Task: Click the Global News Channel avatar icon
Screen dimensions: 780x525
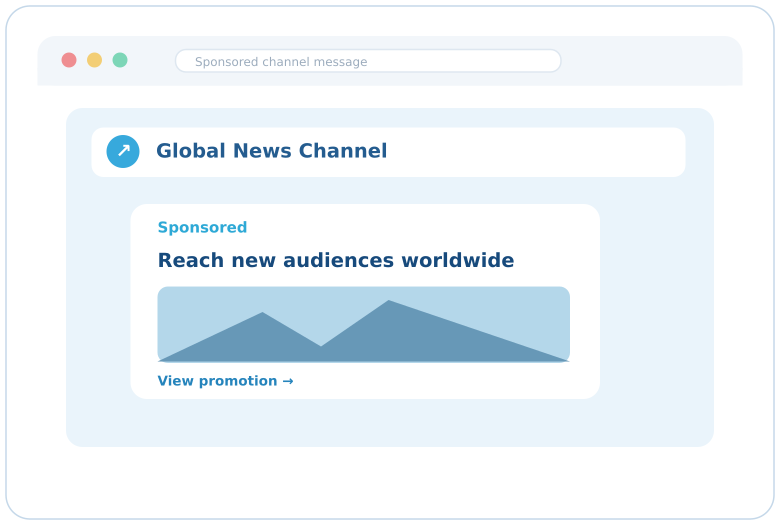Action: tap(123, 151)
